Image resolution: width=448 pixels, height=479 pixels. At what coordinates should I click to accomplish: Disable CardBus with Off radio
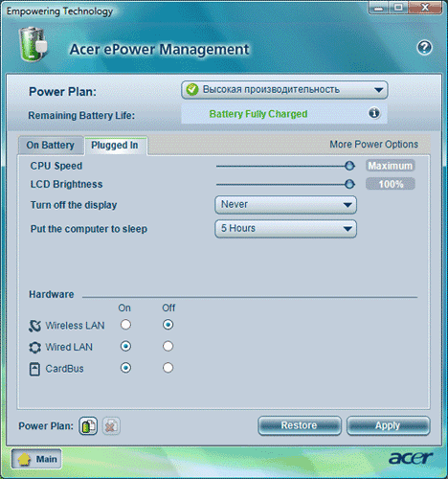[168, 368]
